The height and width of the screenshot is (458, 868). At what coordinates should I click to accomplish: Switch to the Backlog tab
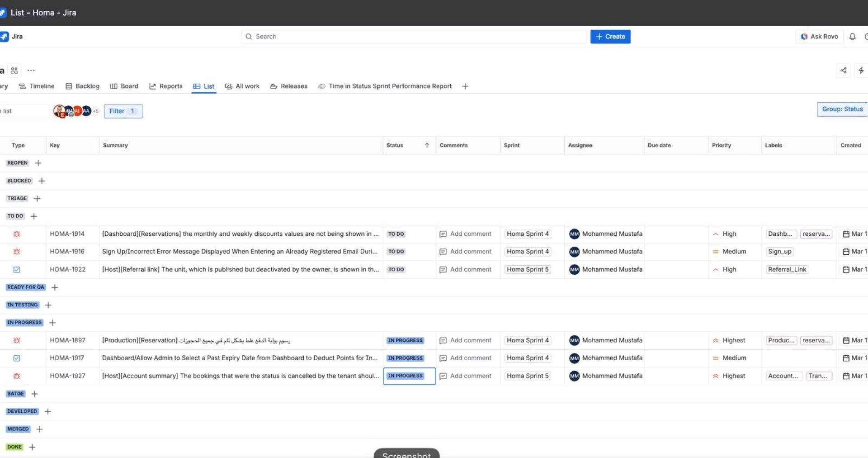(82, 86)
